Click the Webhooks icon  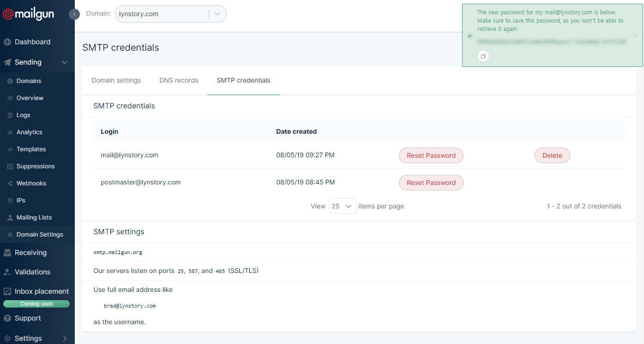point(10,184)
